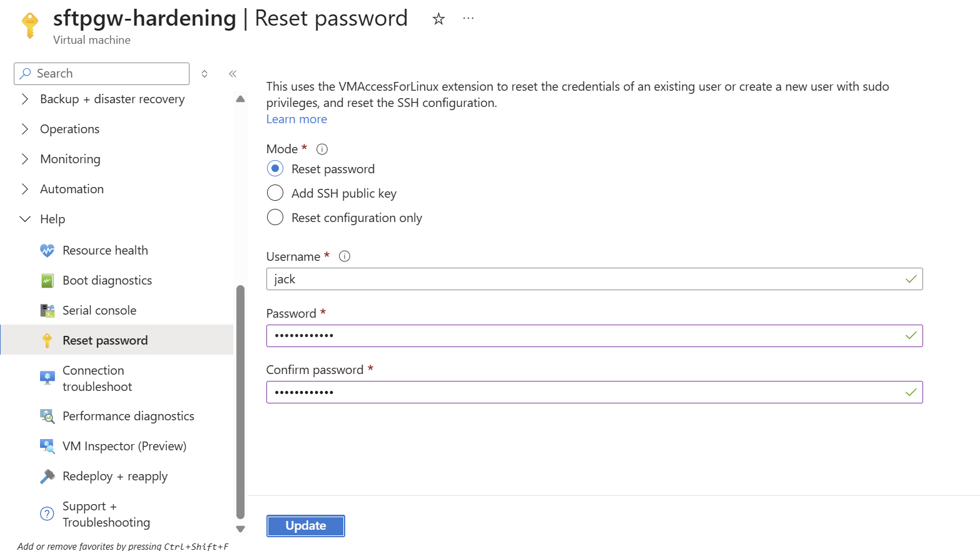Open VM Inspector (Preview) page
The height and width of the screenshot is (551, 980).
[124, 447]
